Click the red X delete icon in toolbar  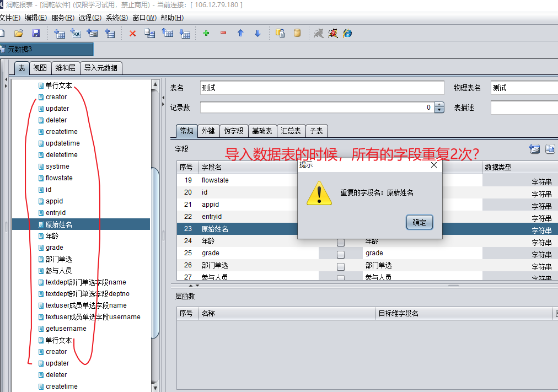click(133, 34)
